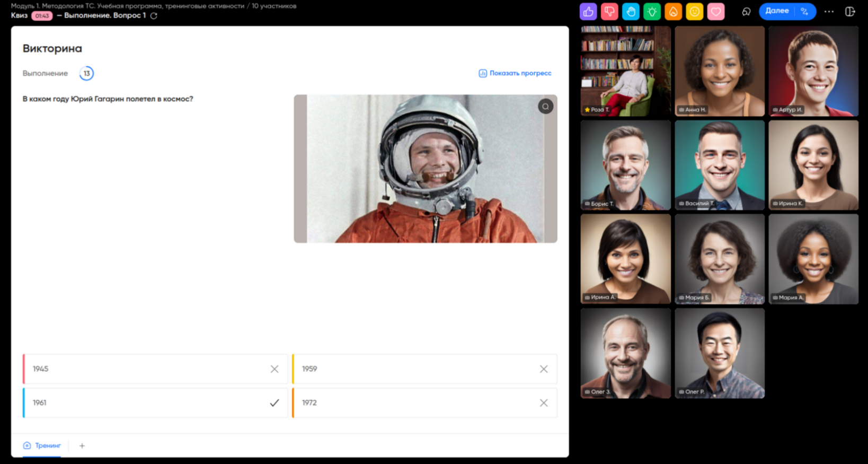
Task: Open the chat bubbles icon
Action: [746, 11]
